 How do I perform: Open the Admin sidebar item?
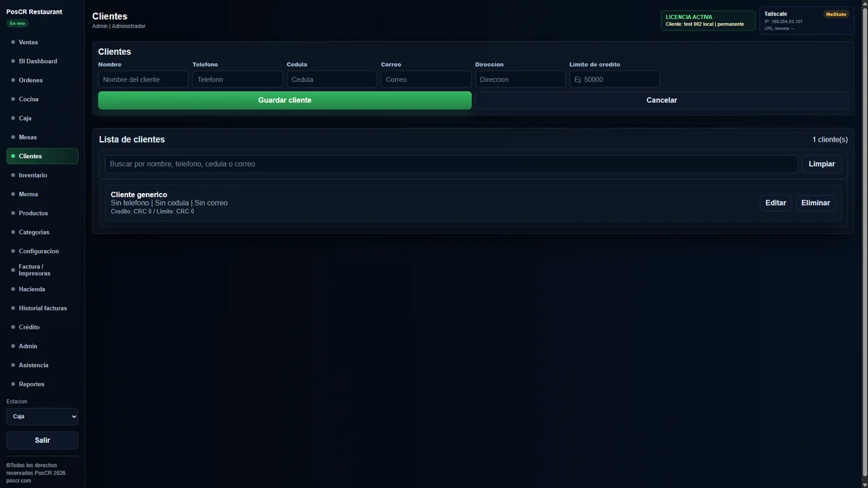point(42,346)
